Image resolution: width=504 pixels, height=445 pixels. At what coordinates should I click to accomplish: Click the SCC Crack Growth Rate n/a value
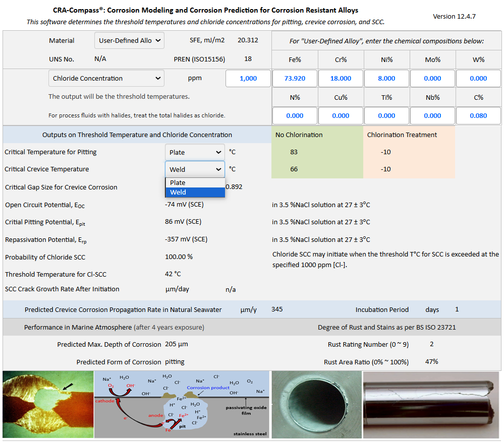pyautogui.click(x=231, y=289)
